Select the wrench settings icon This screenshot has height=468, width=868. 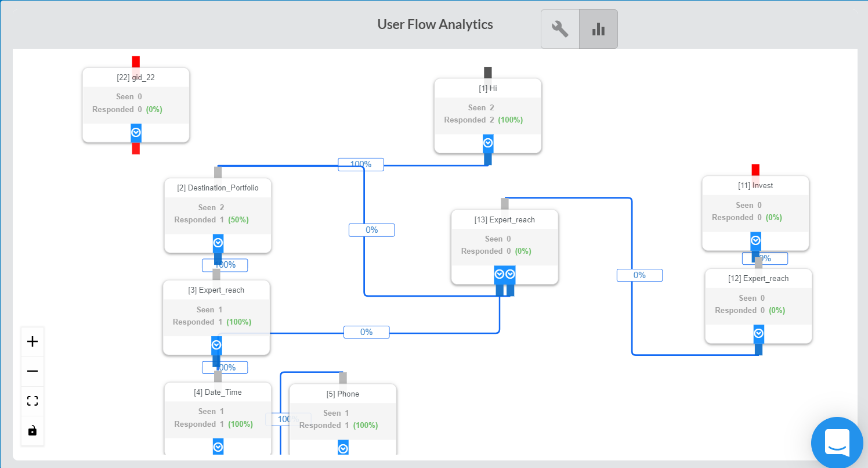pos(559,28)
